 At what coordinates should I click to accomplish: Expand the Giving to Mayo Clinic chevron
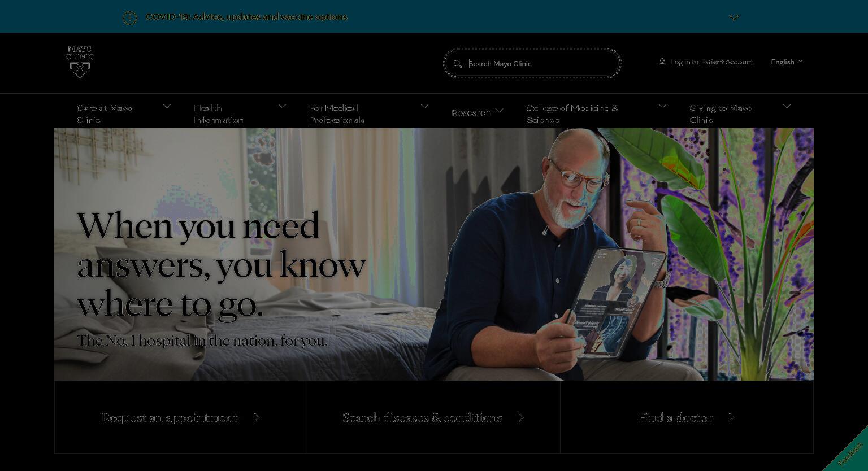787,106
